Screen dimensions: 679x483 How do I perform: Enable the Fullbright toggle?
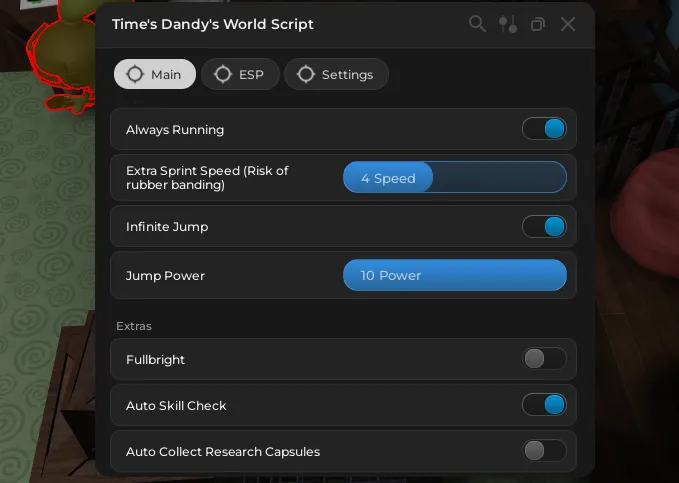click(x=544, y=359)
